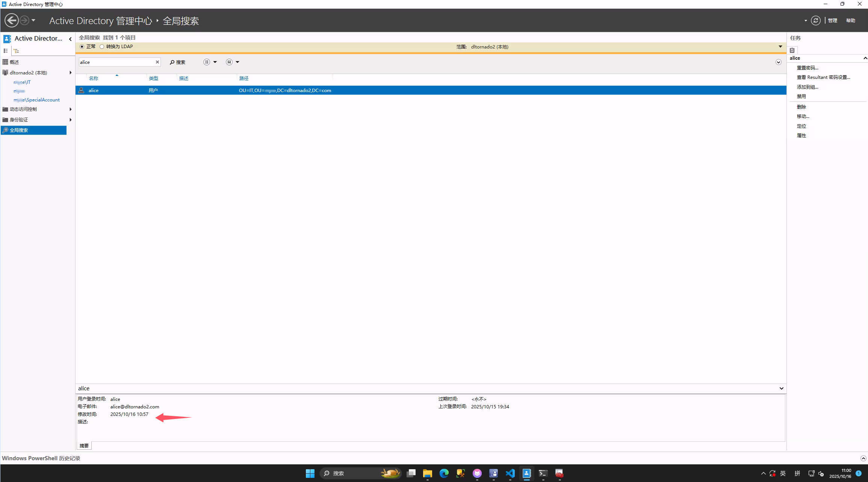Select the 转换为 LDAP radio button
868x482 pixels.
pyautogui.click(x=102, y=47)
